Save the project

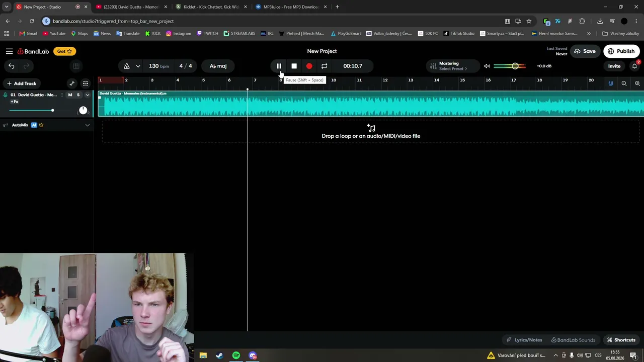tap(585, 51)
